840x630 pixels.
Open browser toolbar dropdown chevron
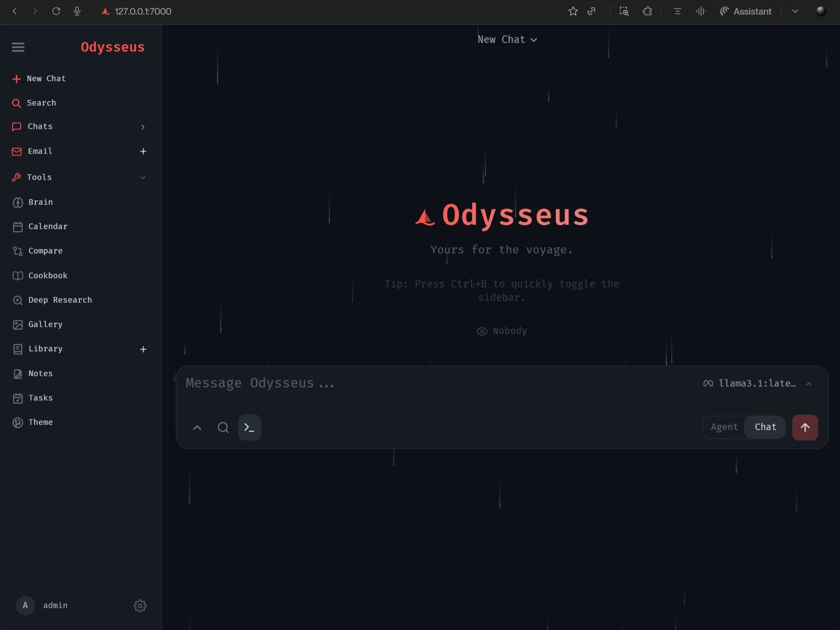click(x=795, y=11)
